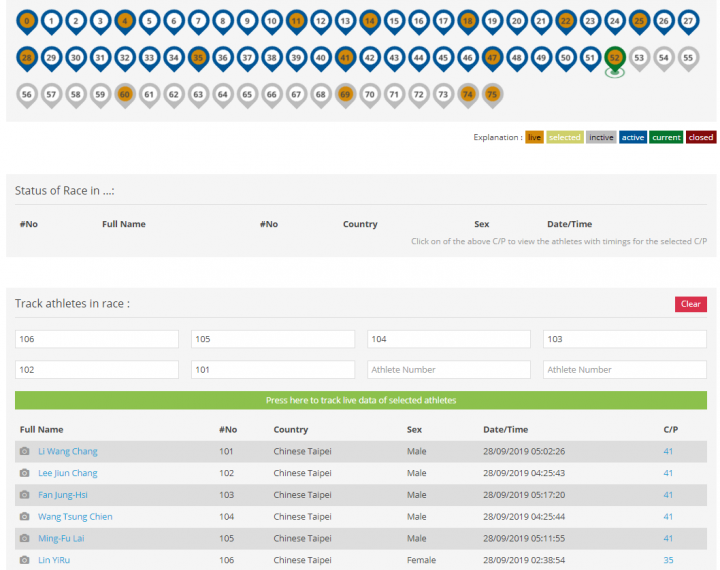Image resolution: width=720 pixels, height=570 pixels.
Task: Open checkpoint pin 25
Action: click(639, 22)
